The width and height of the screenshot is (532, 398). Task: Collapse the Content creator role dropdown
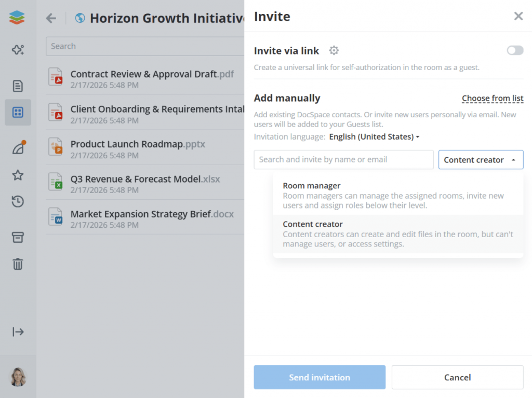coord(481,160)
